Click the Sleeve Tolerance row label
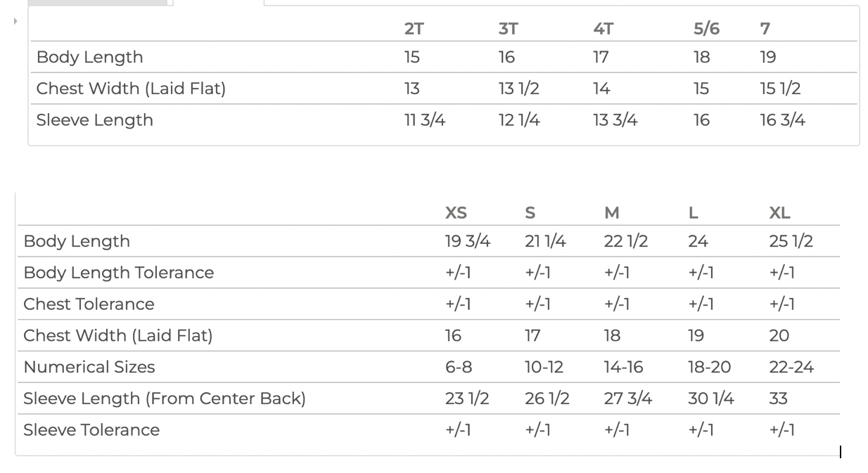868x473 pixels. pos(91,430)
